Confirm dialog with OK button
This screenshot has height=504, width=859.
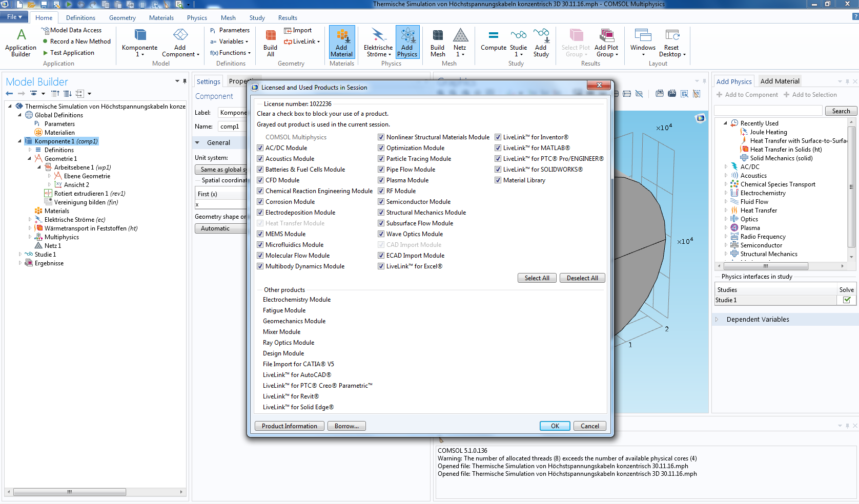pos(555,426)
